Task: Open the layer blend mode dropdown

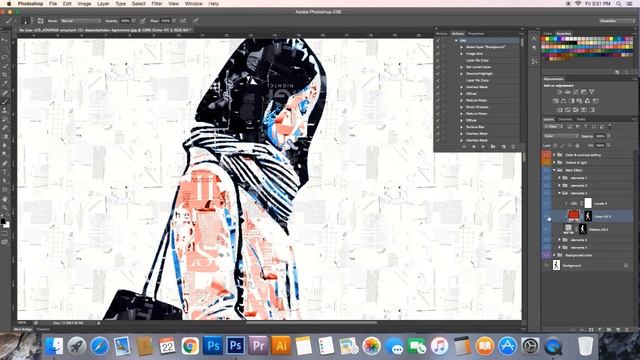Action: point(561,136)
